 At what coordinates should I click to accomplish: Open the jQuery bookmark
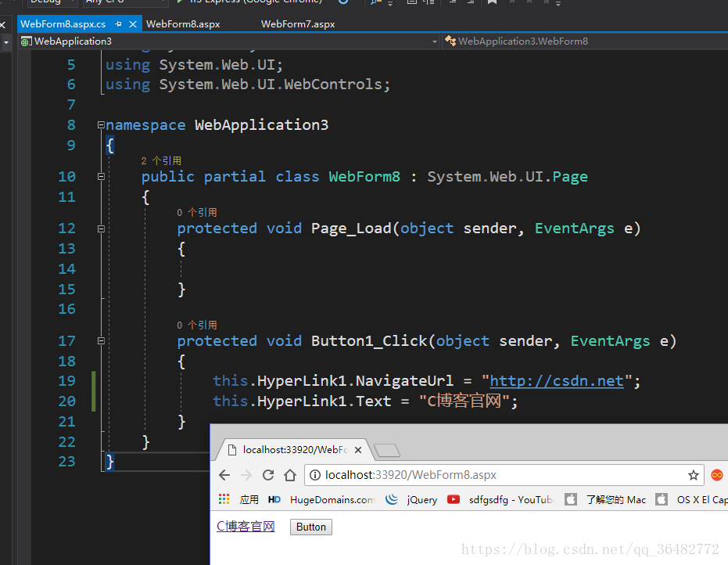point(412,500)
